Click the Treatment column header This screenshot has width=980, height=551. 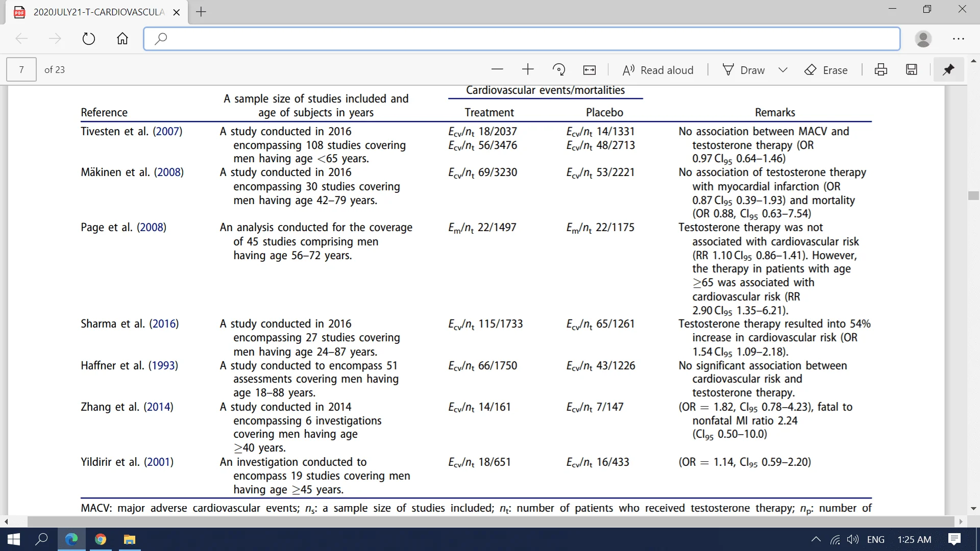click(489, 112)
